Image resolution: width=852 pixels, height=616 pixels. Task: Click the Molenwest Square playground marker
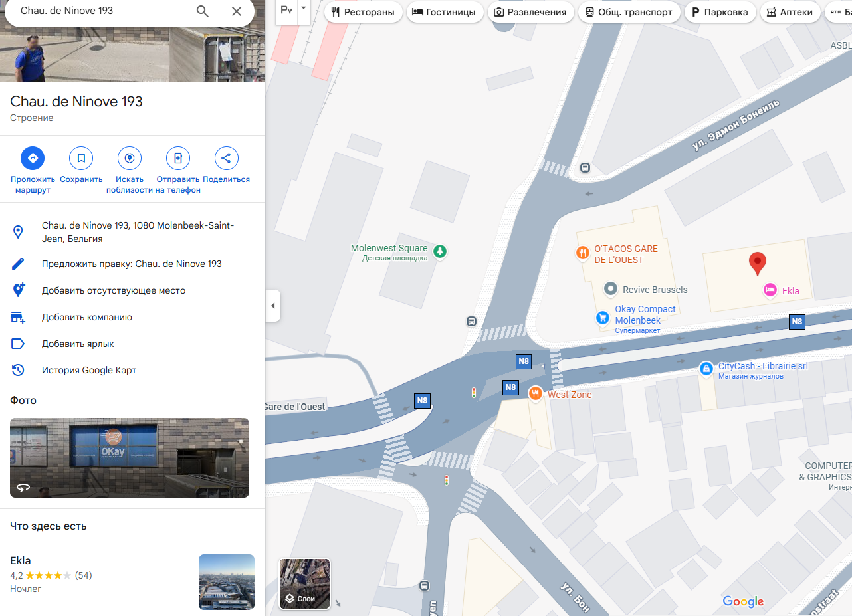coord(439,251)
